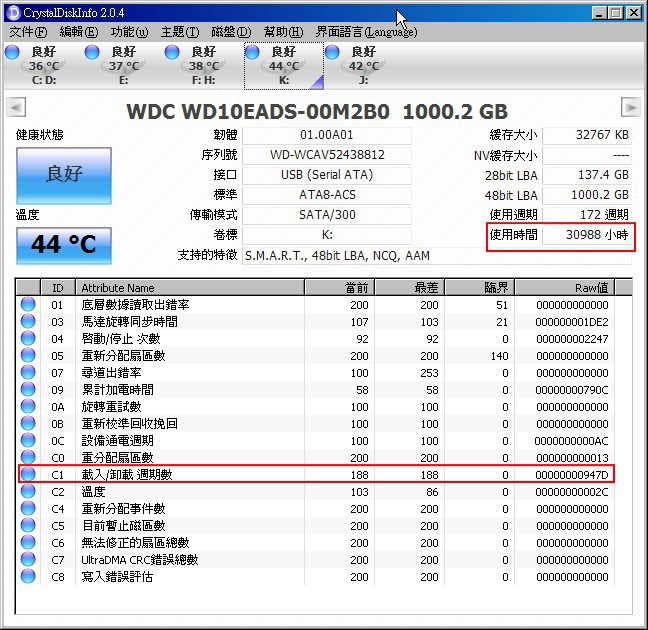648x630 pixels.
Task: Click the 臨界 column header
Action: pyautogui.click(x=480, y=288)
